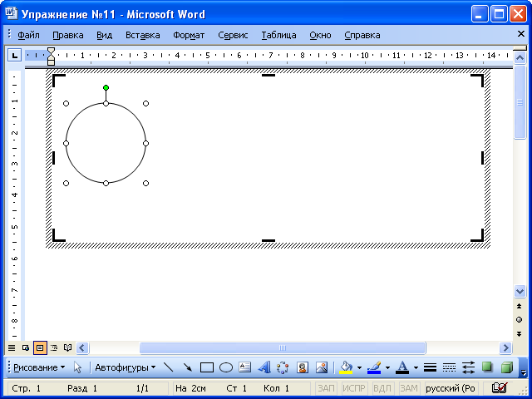532x399 pixels.
Task: Switch to Web Layout view
Action: click(x=26, y=347)
